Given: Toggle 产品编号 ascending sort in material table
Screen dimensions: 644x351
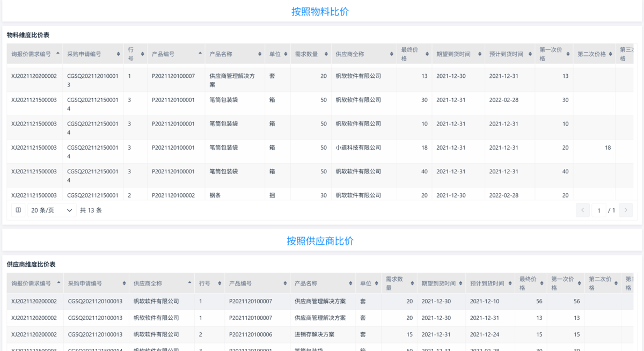Looking at the screenshot, I should 200,53.
